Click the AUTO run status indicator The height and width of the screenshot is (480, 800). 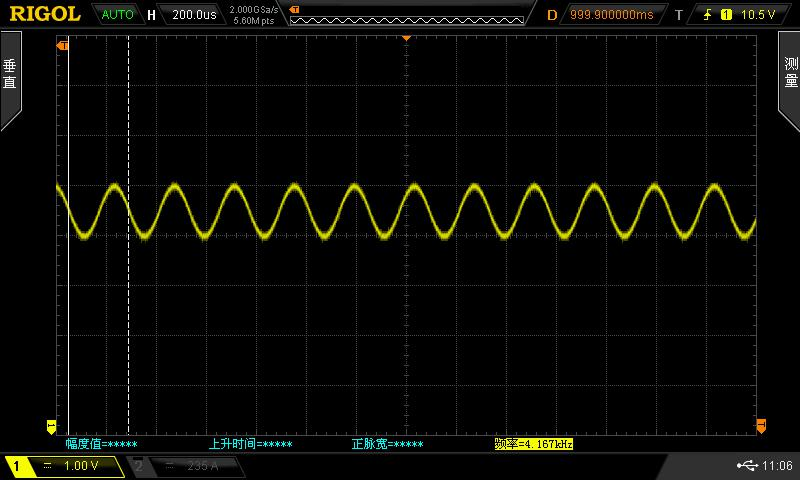point(118,15)
